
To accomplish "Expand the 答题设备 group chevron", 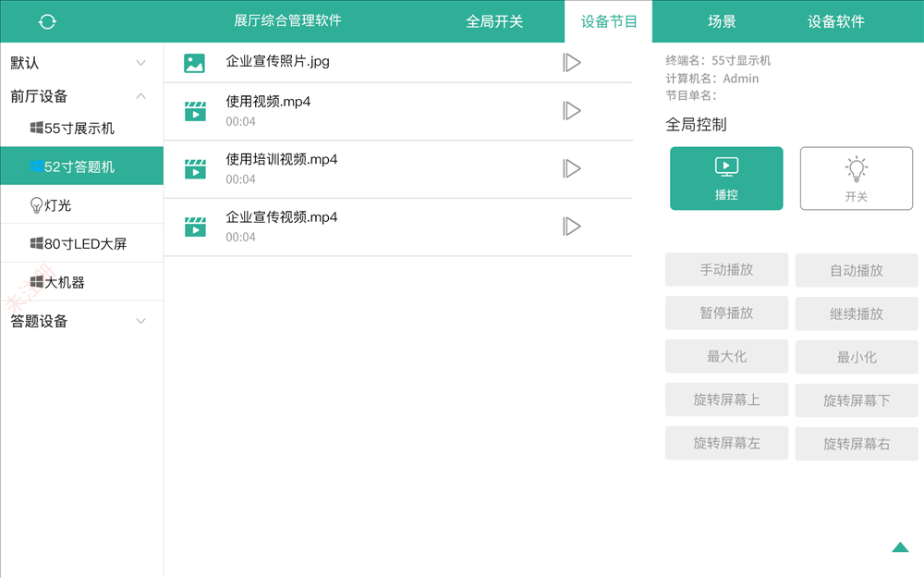I will click(140, 321).
